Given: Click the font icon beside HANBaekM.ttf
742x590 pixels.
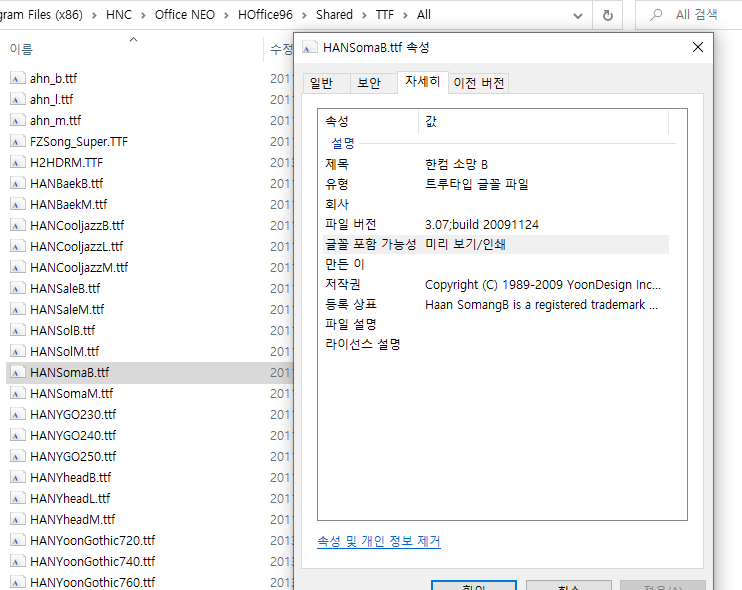Looking at the screenshot, I should [x=18, y=204].
